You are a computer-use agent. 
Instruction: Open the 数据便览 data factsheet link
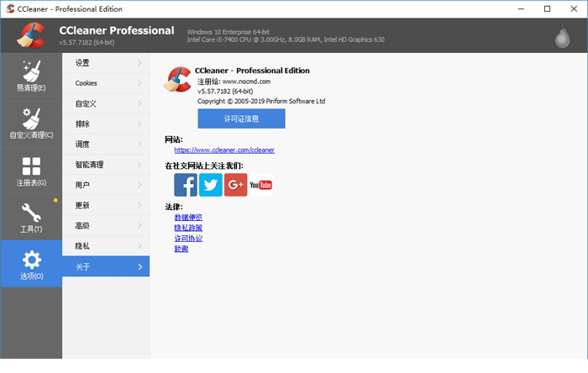pos(188,217)
